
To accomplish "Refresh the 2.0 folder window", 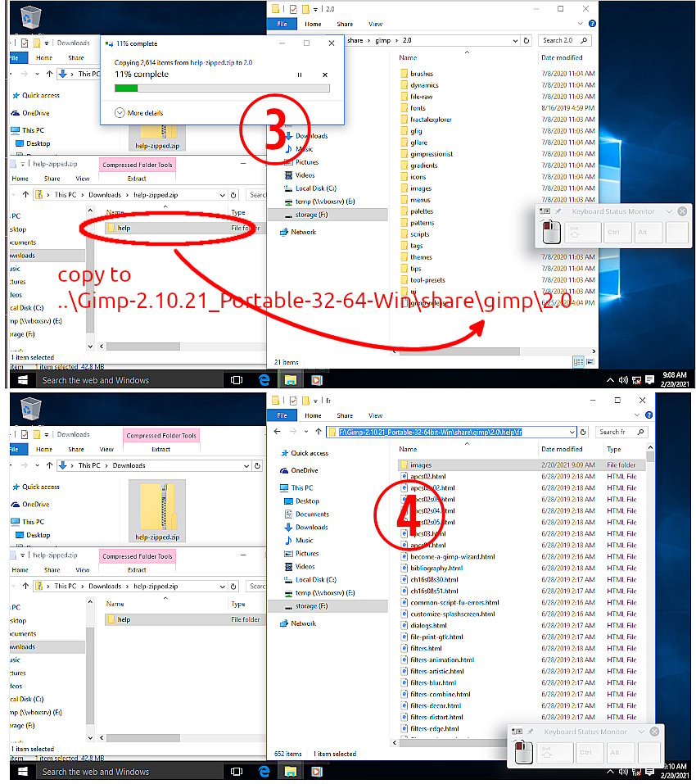I will point(527,41).
